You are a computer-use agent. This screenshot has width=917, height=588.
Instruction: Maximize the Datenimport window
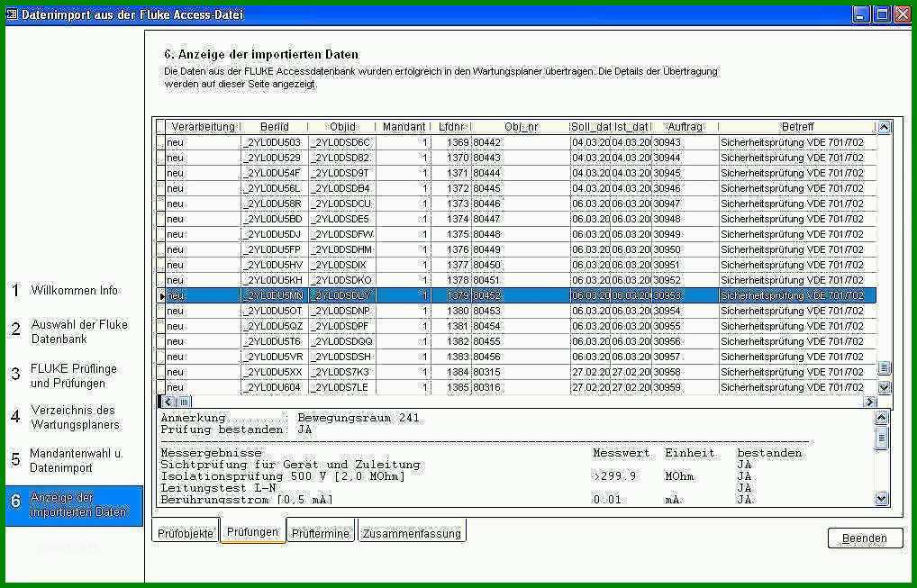881,14
